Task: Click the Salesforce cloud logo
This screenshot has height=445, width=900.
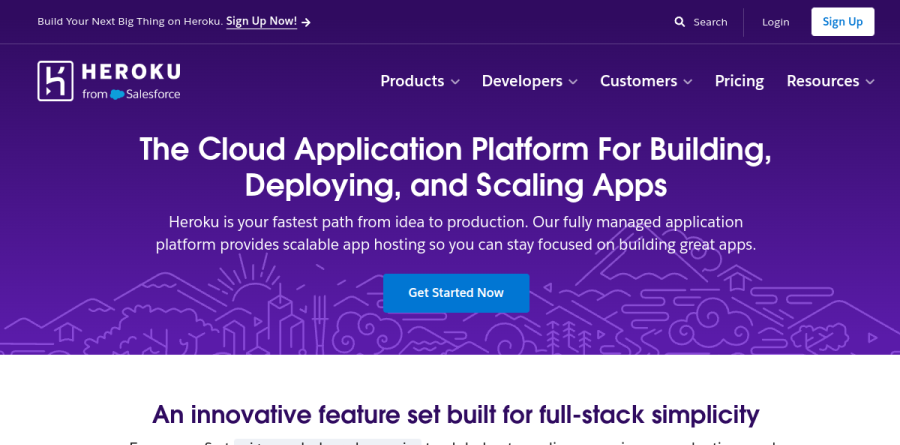Action: point(117,94)
